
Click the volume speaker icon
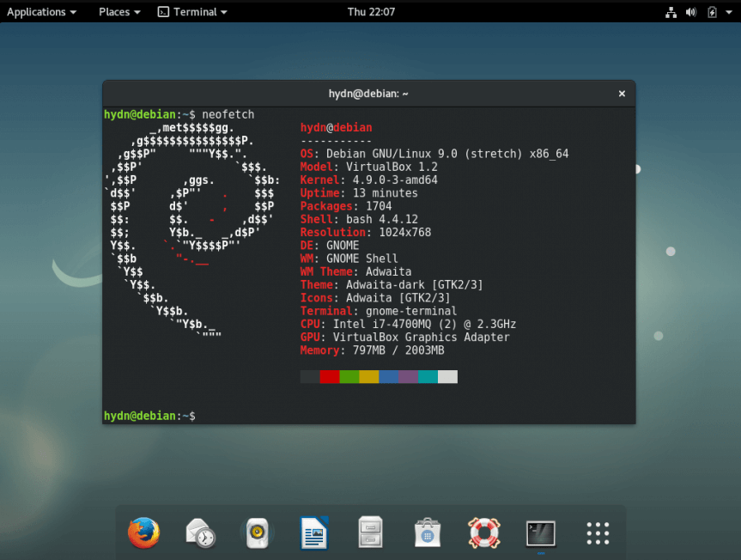click(x=691, y=12)
